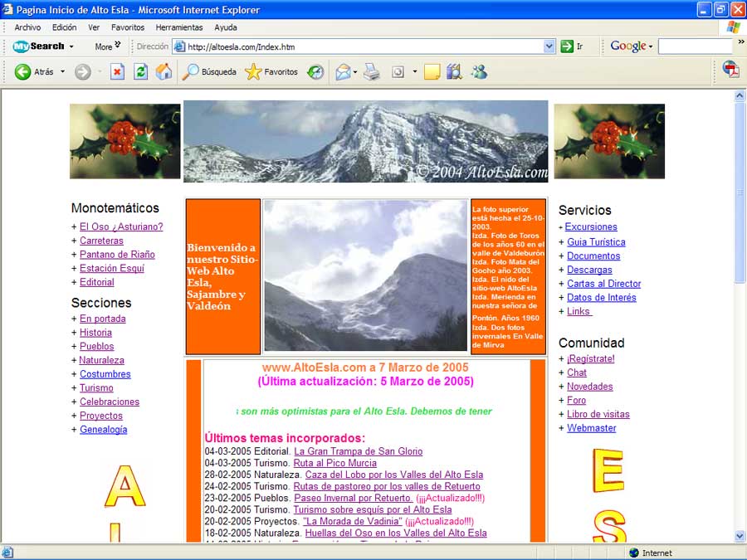The width and height of the screenshot is (747, 560).
Task: Follow the Pantano de Riaño link
Action: pos(117,255)
